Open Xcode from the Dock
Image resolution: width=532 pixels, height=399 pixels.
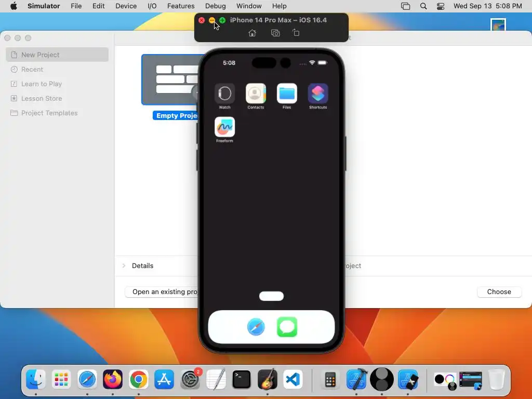click(x=356, y=379)
